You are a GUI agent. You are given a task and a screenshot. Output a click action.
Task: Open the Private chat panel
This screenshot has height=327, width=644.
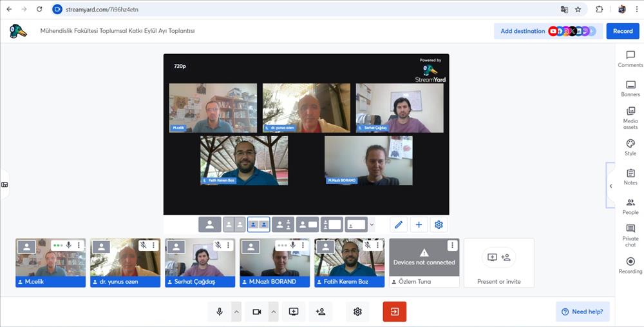630,235
